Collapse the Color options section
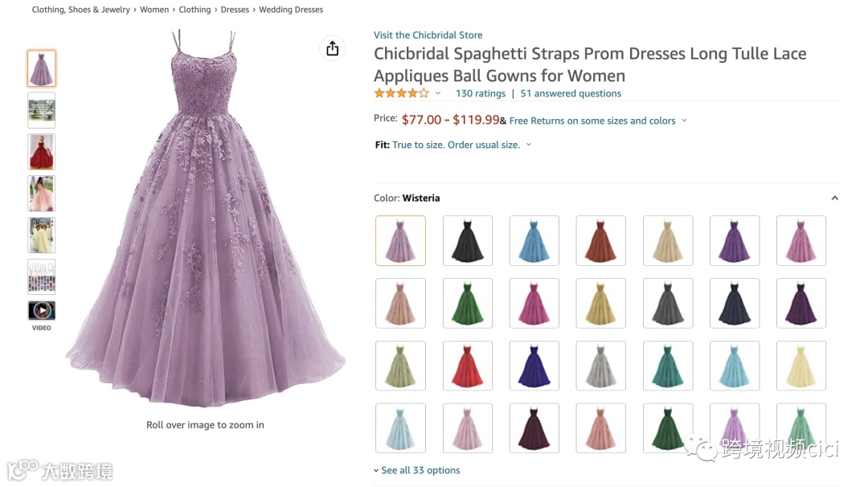 pos(834,198)
